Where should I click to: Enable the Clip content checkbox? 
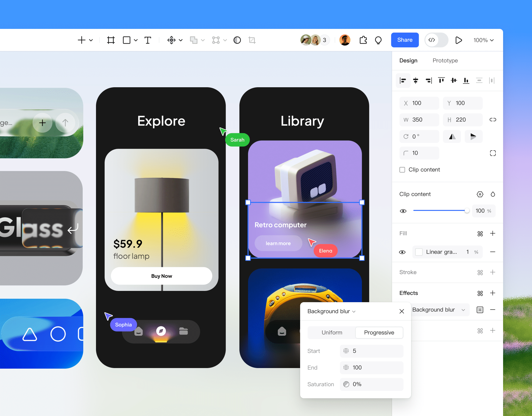click(402, 170)
